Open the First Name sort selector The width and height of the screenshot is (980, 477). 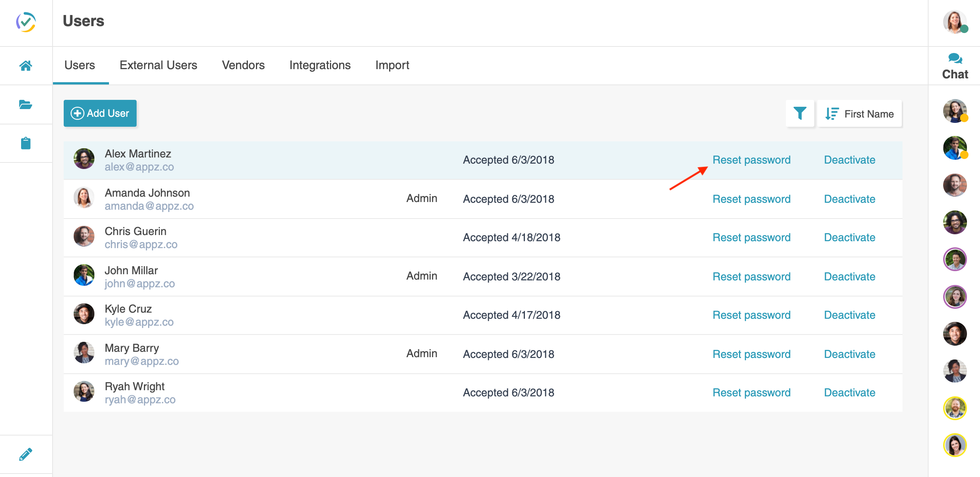[x=860, y=114]
